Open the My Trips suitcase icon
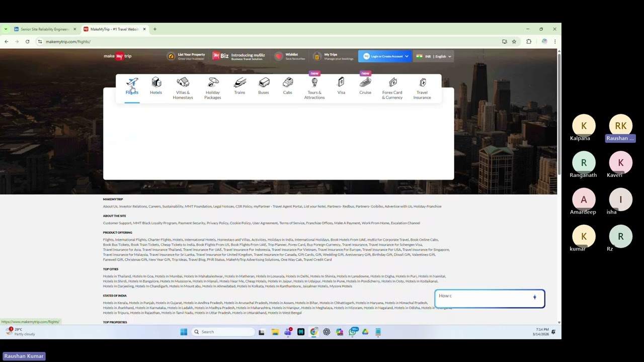The height and width of the screenshot is (362, 644). [317, 56]
